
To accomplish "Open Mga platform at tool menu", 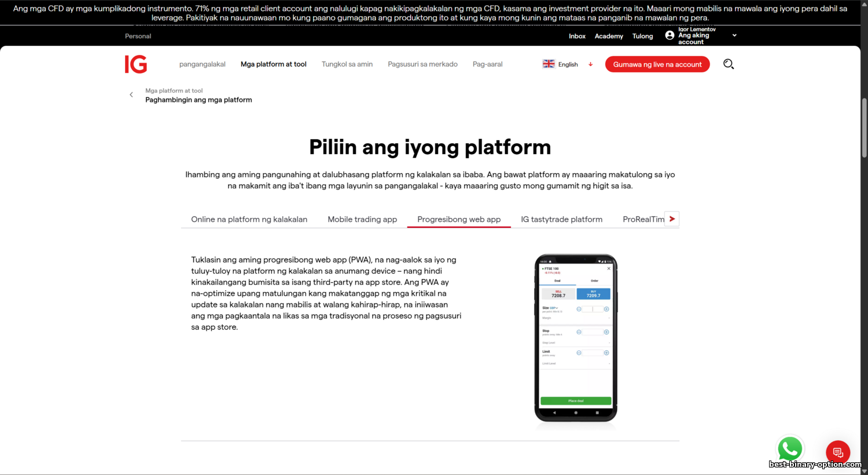I will pos(274,64).
